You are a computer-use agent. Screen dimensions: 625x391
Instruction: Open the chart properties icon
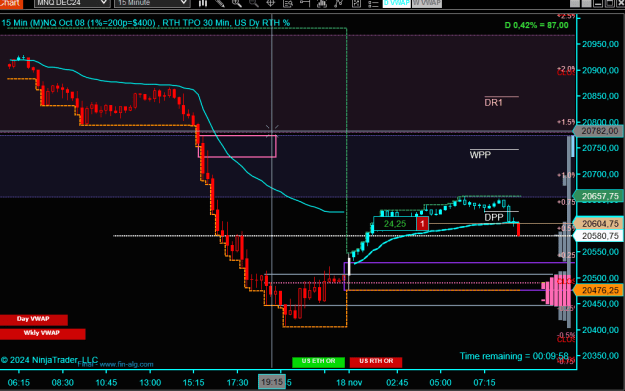(356, 4)
